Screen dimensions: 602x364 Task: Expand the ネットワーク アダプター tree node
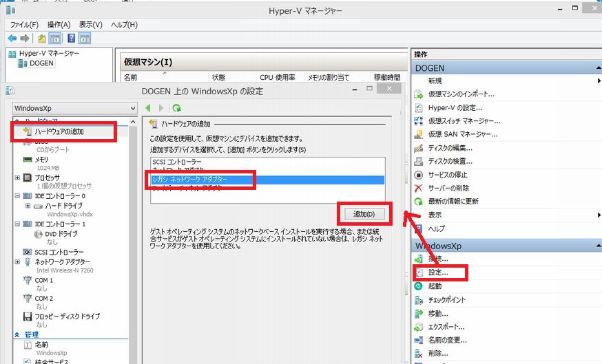[17, 262]
